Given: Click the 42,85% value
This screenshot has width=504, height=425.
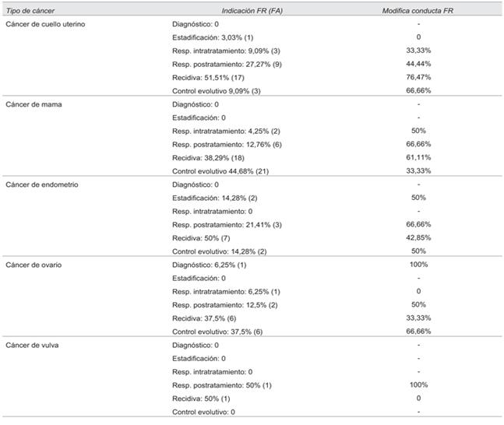Looking at the screenshot, I should 418,237.
